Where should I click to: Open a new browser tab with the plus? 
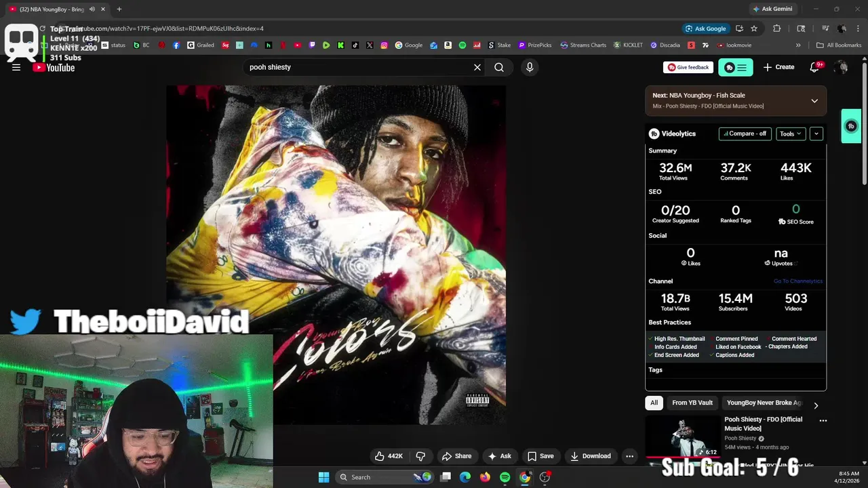tap(119, 9)
